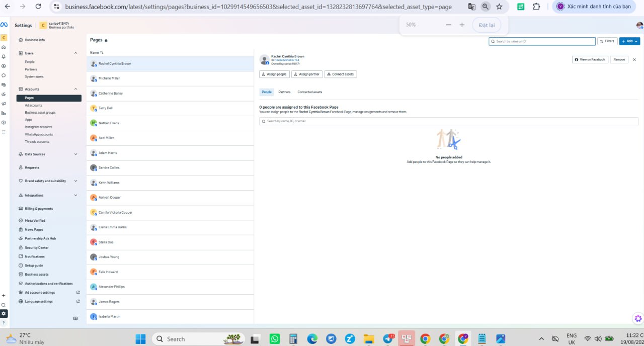Click the Windows Start button

[x=140, y=339]
